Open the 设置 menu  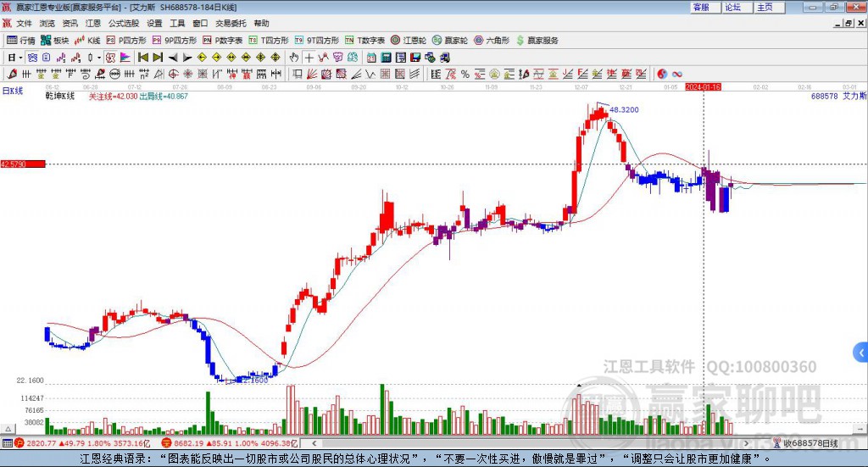[154, 23]
